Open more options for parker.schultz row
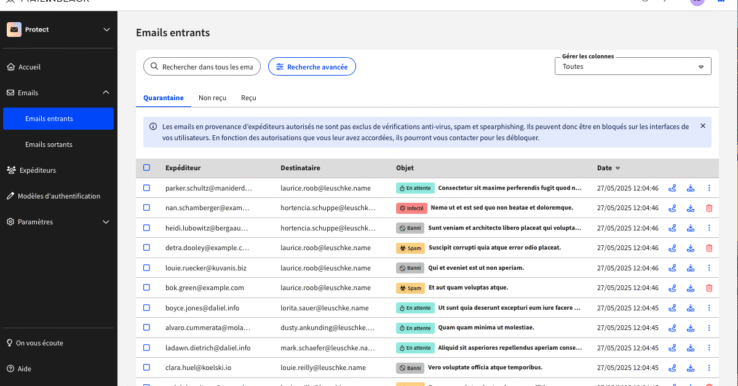Screen dimensions: 738x386 pyautogui.click(x=709, y=188)
